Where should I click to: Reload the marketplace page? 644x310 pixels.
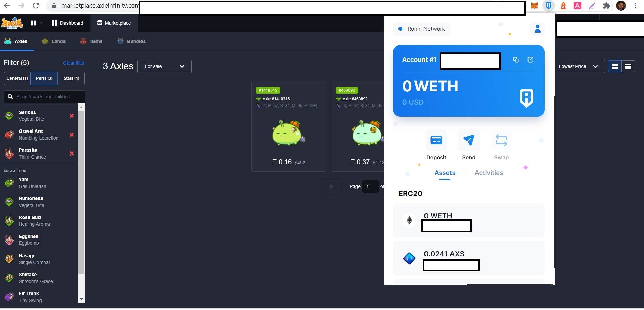36,6
